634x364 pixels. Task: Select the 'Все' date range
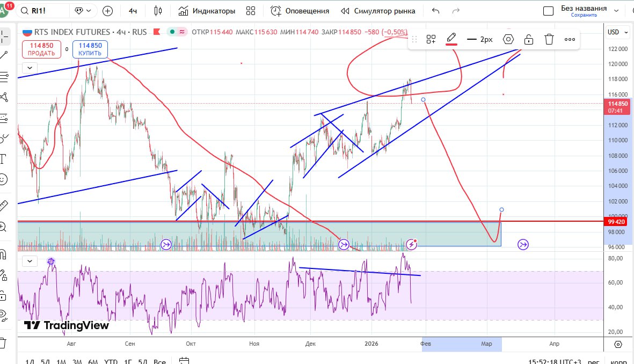point(160,361)
